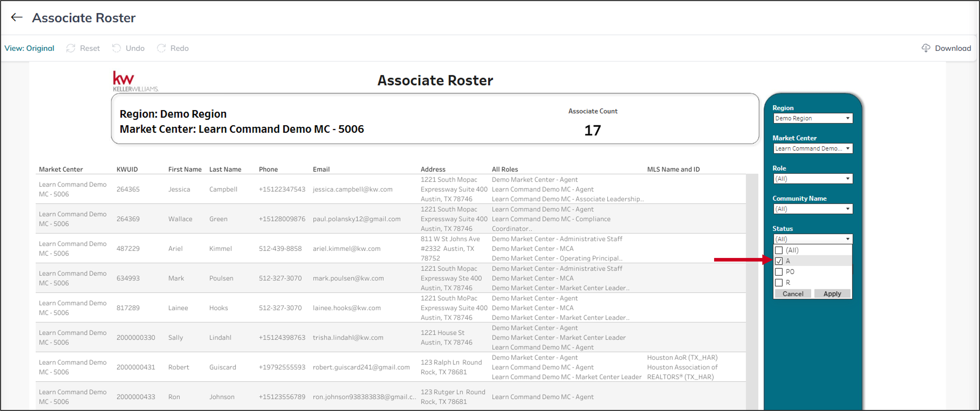Image resolution: width=980 pixels, height=411 pixels.
Task: Click MLS entry Houston AoR (TX_HAR)
Action: 682,358
